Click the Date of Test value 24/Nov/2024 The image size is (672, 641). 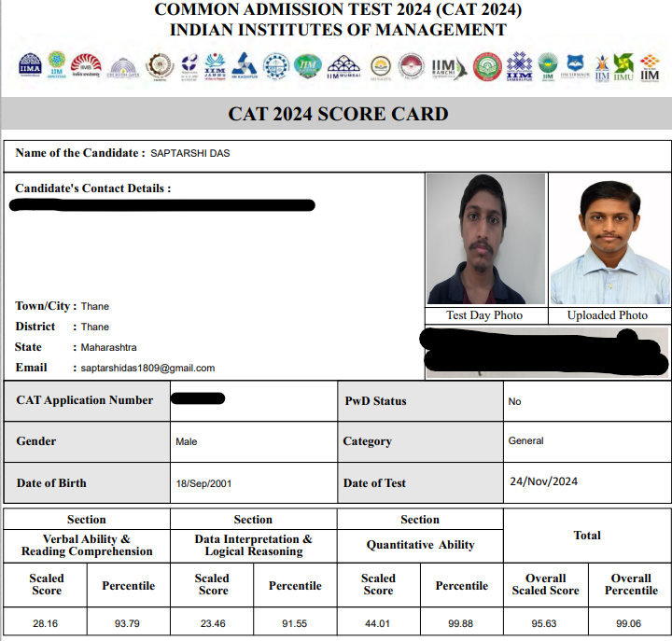(543, 481)
